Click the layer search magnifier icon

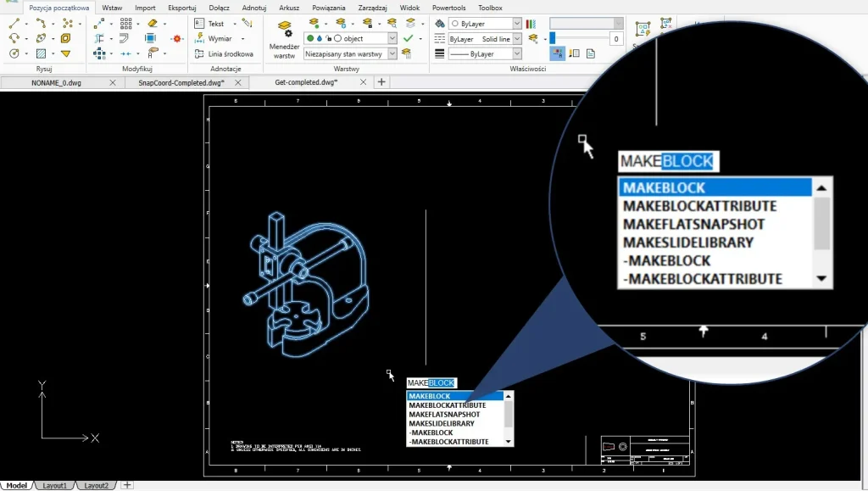click(392, 23)
